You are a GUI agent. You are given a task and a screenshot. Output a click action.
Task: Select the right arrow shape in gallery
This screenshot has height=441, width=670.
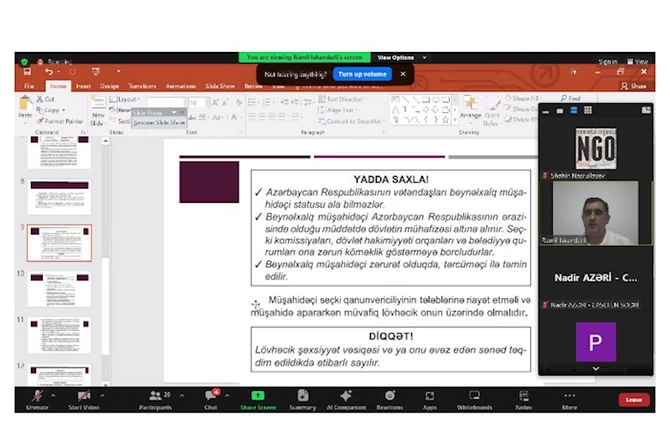(x=426, y=109)
